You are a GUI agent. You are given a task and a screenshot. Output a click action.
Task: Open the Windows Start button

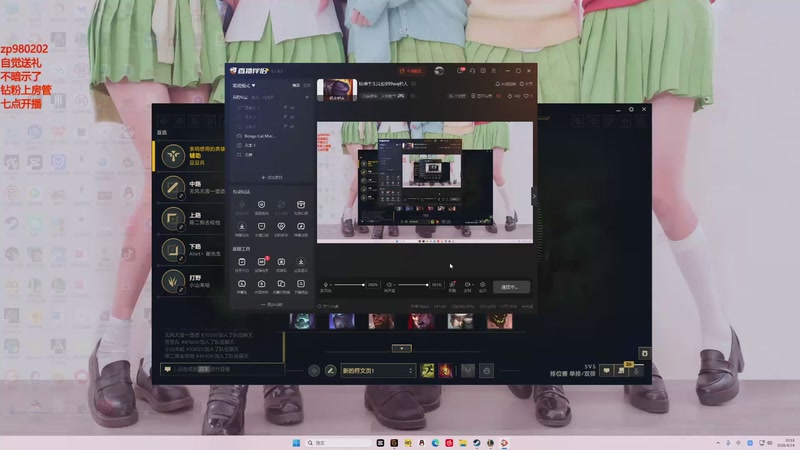coord(296,443)
